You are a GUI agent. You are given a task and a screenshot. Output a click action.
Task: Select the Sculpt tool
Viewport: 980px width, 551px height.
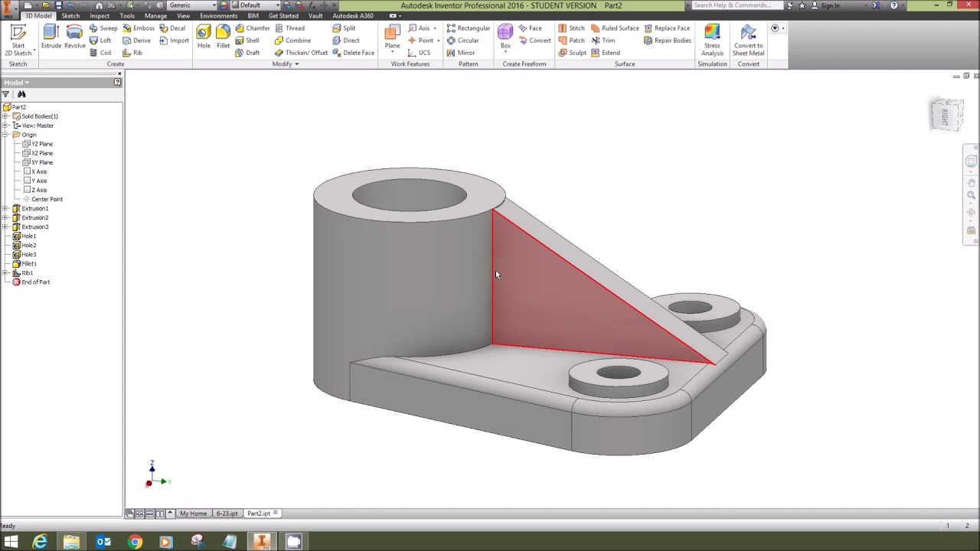pos(572,53)
